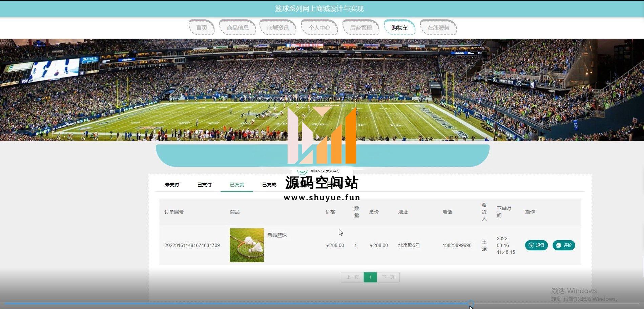
Task: Click the 操作 column header
Action: [530, 212]
